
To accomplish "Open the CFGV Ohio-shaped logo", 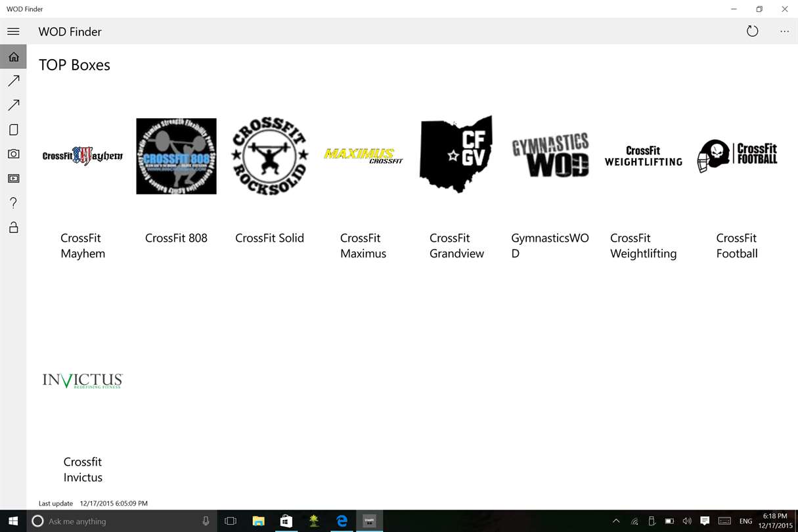I will coord(456,155).
